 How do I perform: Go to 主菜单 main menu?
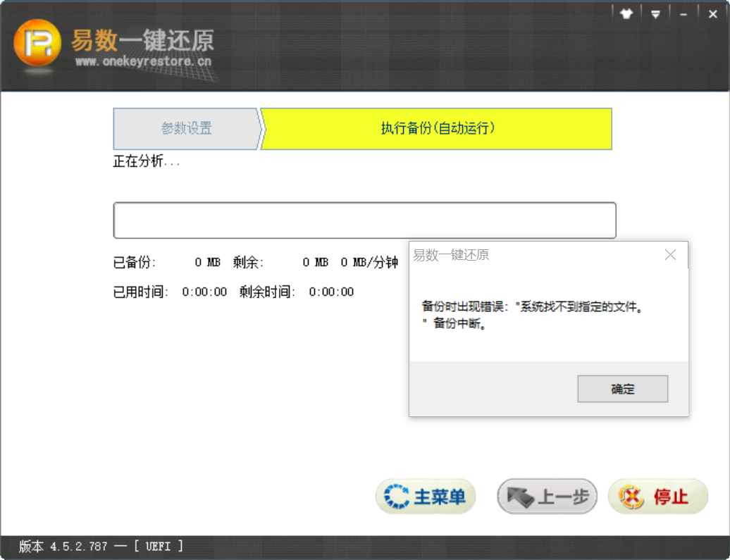426,496
